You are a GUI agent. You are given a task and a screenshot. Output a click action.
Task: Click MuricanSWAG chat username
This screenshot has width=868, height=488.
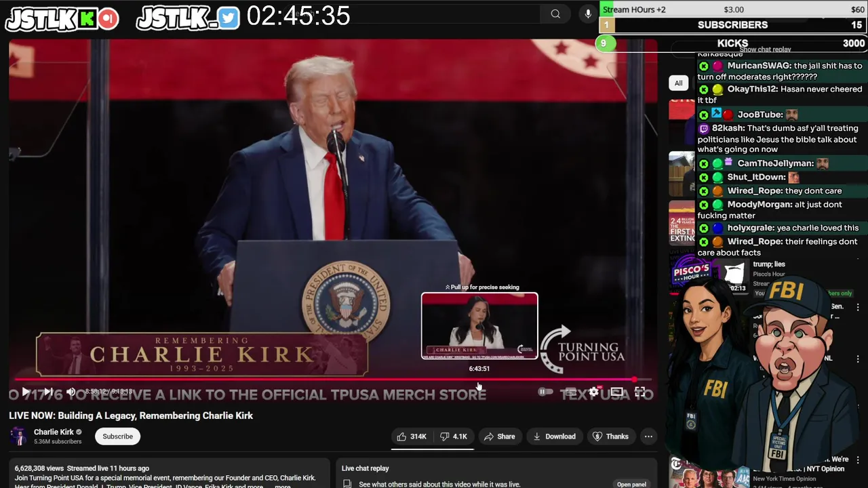(x=759, y=66)
